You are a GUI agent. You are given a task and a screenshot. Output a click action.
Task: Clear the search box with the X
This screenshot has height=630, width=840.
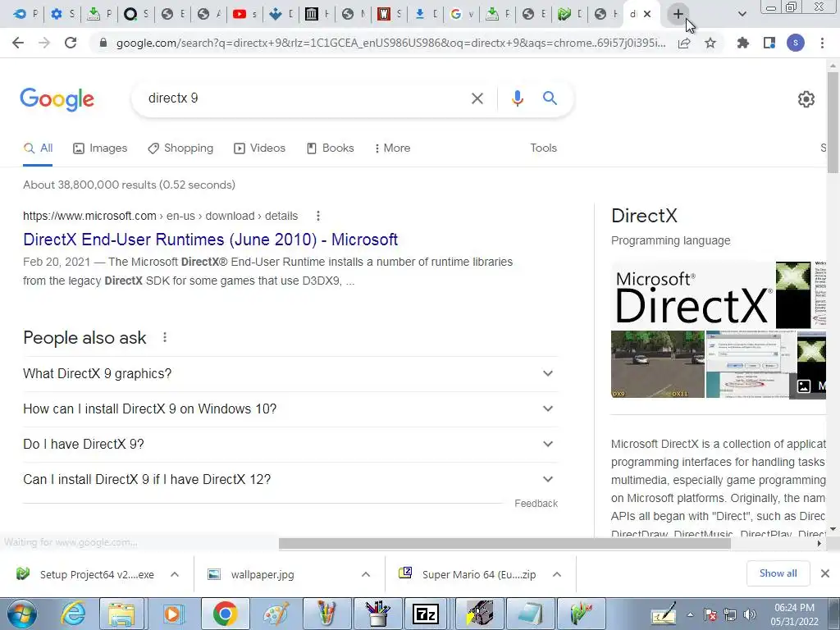(477, 98)
